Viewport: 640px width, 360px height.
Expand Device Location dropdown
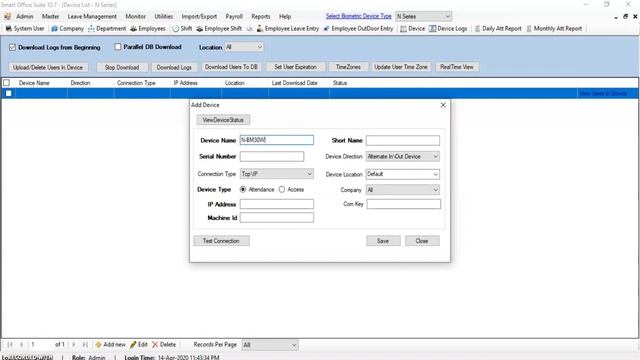tap(403, 174)
